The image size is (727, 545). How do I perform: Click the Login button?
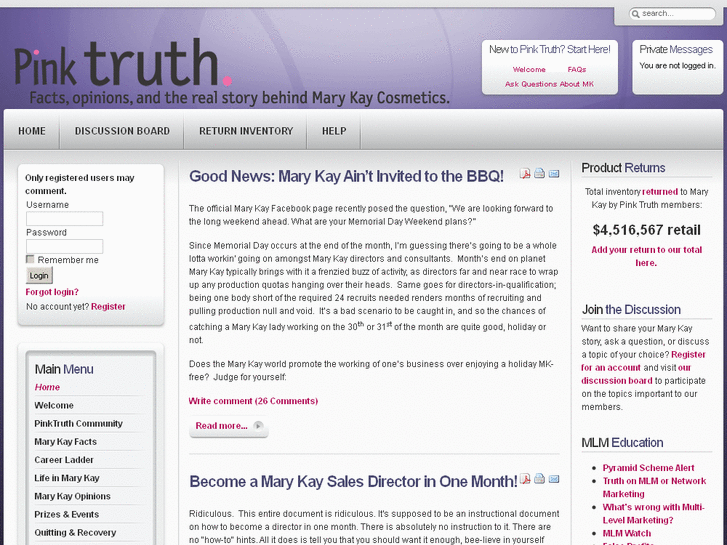[x=39, y=276]
